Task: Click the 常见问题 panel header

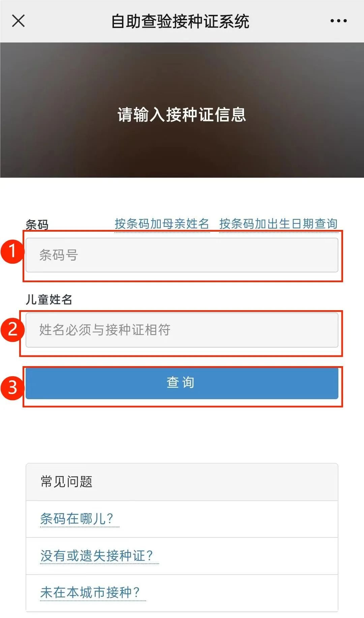Action: [x=182, y=482]
